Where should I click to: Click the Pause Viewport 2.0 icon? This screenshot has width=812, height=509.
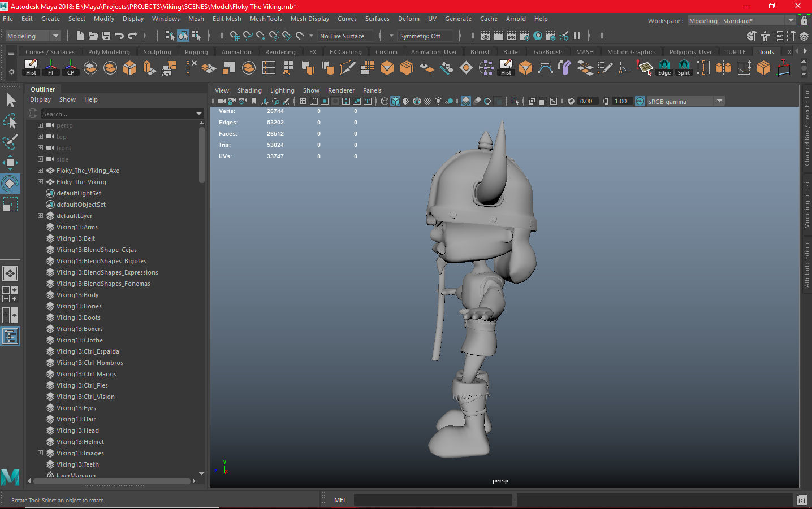click(x=577, y=36)
